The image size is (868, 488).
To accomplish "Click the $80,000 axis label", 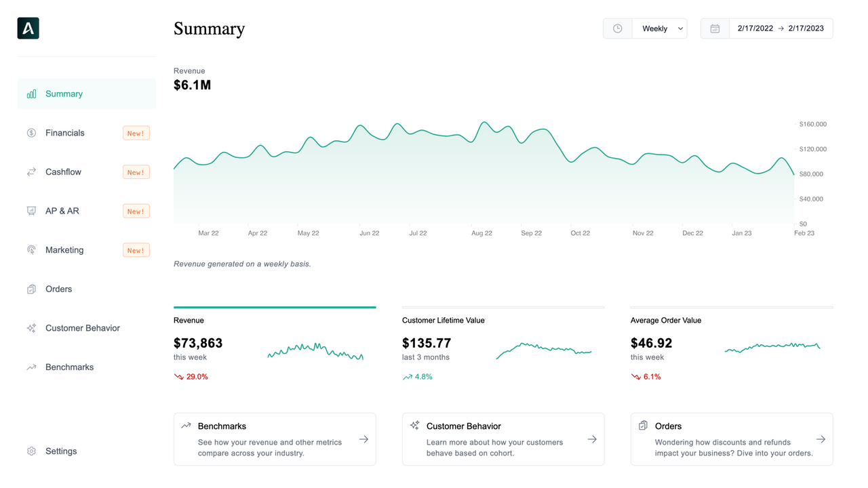I will tap(811, 174).
